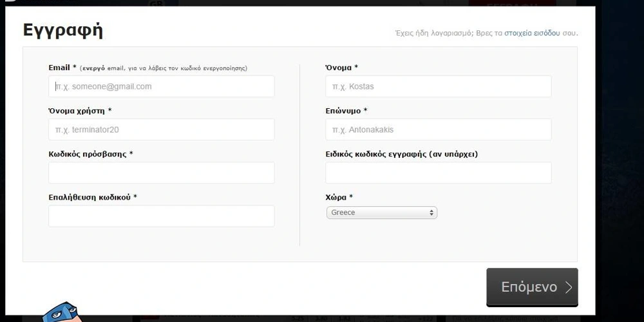
Task: Click the Κωδικός πρόσβασης password field
Action: tap(162, 173)
